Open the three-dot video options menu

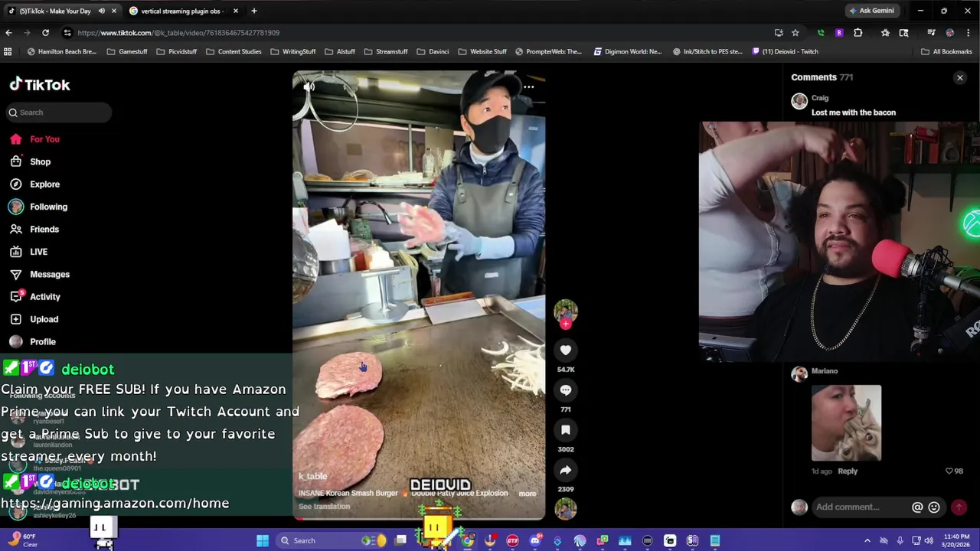[x=528, y=87]
